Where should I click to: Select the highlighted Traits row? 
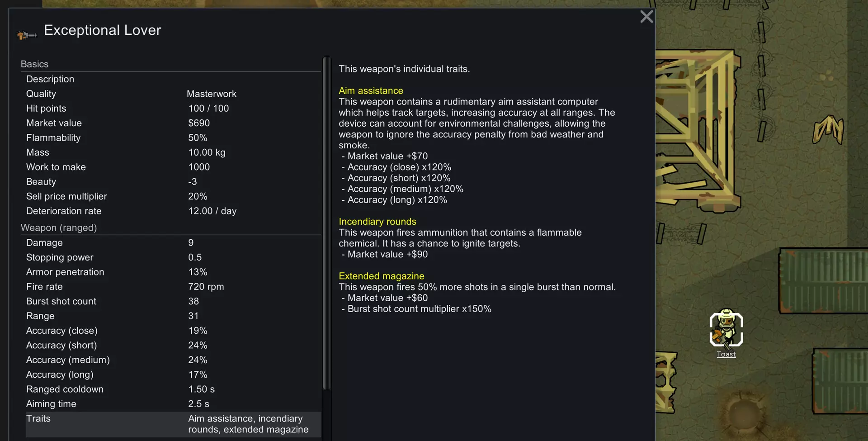click(172, 424)
